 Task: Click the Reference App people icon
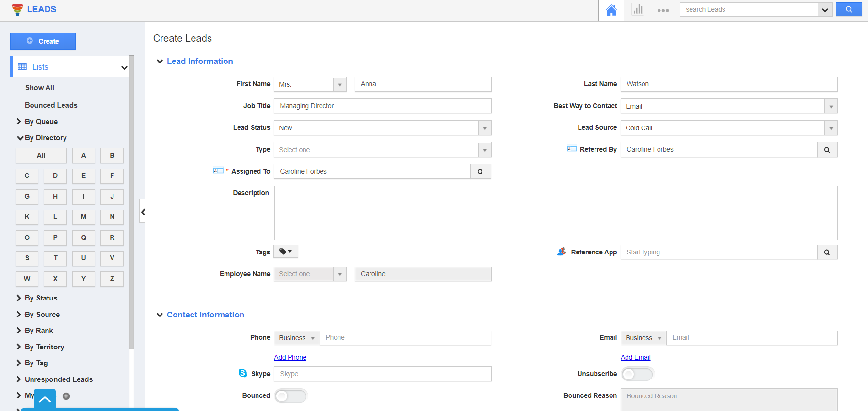coord(562,252)
